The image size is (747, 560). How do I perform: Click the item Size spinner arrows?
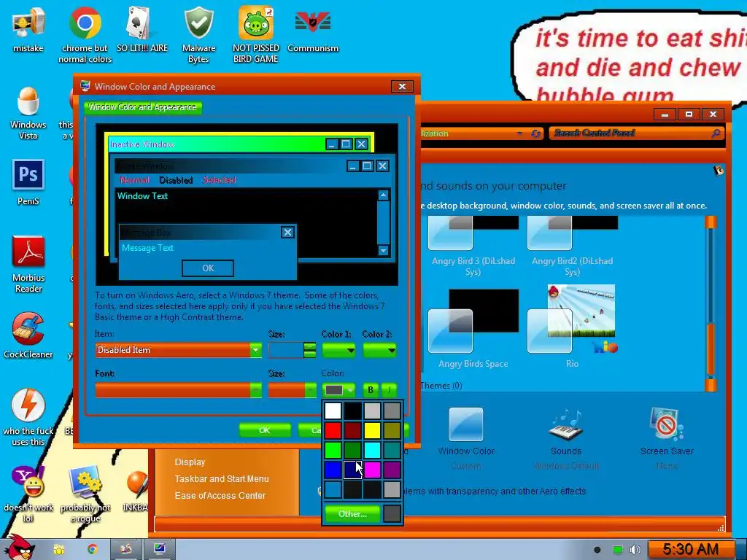click(x=309, y=350)
